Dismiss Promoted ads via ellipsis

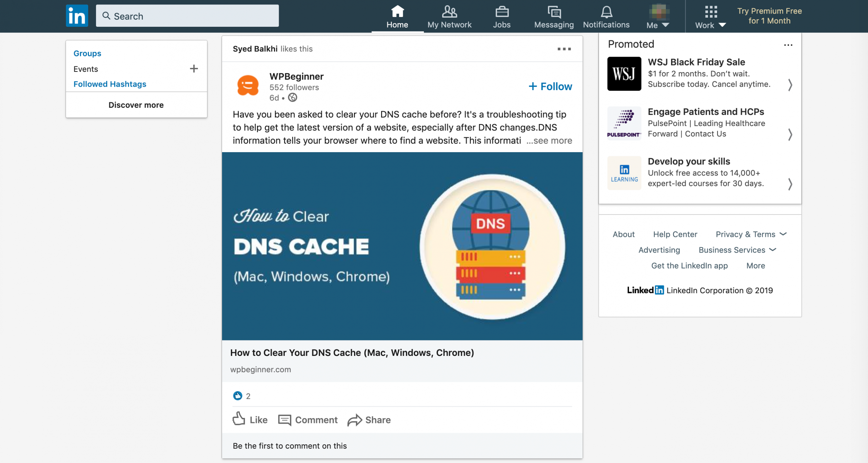788,45
